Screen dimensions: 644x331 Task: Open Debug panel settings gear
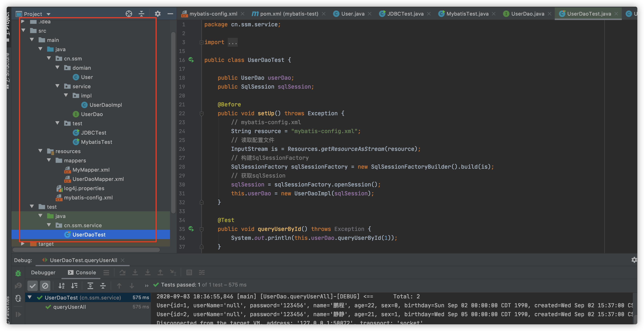coord(634,260)
